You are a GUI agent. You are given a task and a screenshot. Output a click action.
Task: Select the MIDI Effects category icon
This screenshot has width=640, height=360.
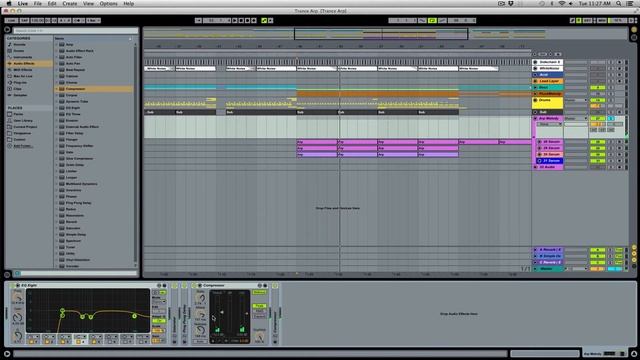(10, 70)
